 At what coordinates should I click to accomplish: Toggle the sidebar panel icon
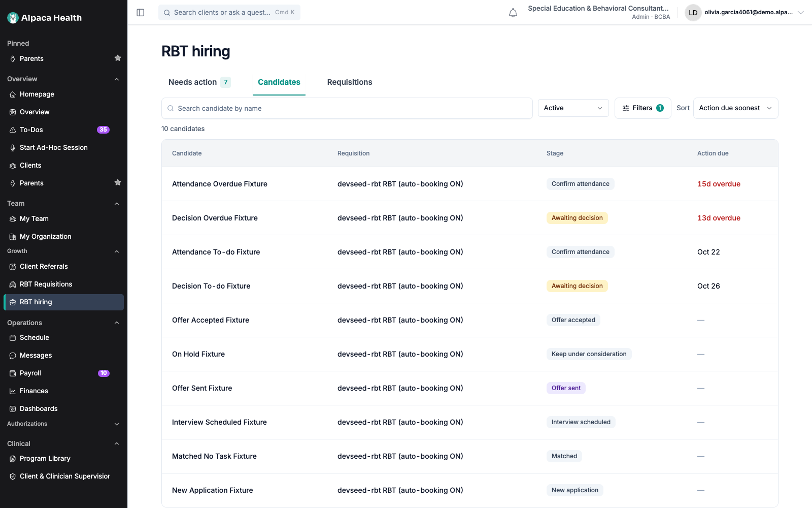point(141,13)
